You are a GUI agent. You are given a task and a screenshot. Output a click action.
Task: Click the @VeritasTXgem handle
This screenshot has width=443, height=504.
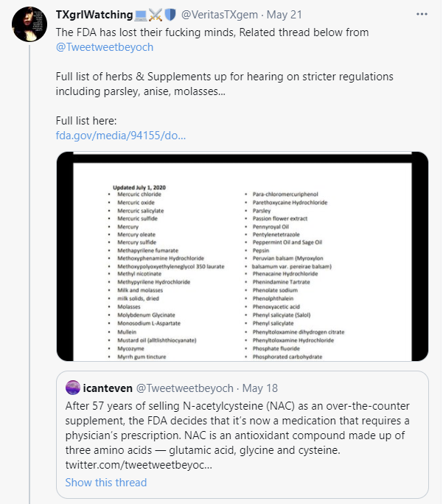219,15
